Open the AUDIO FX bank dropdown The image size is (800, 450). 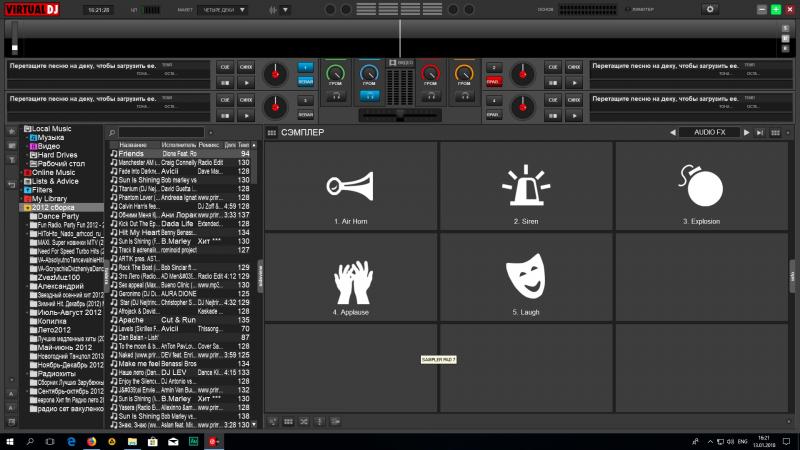point(709,132)
